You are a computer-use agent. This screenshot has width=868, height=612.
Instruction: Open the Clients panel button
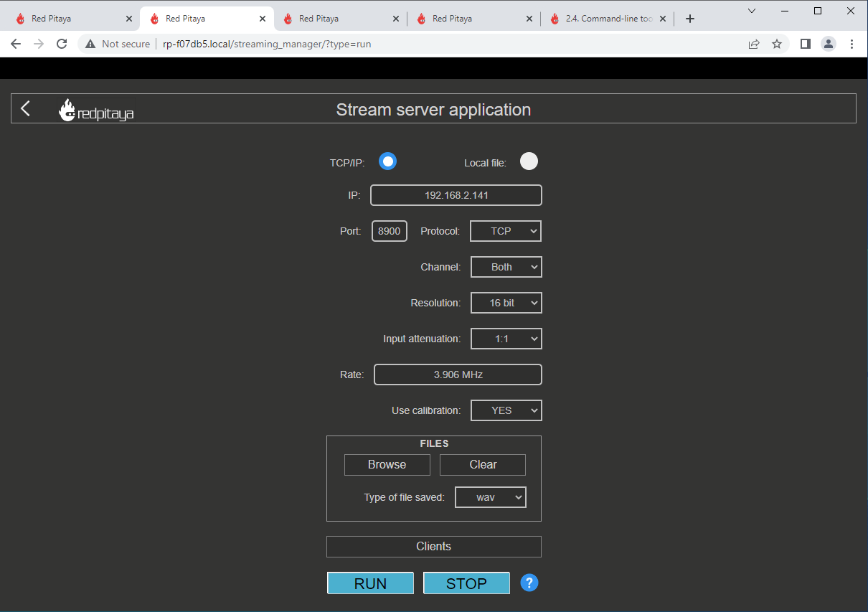434,547
